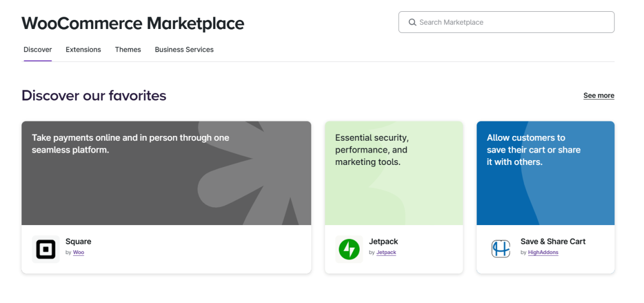This screenshot has height=303, width=644.
Task: Open the Jetpack green banner image
Action: (x=394, y=173)
